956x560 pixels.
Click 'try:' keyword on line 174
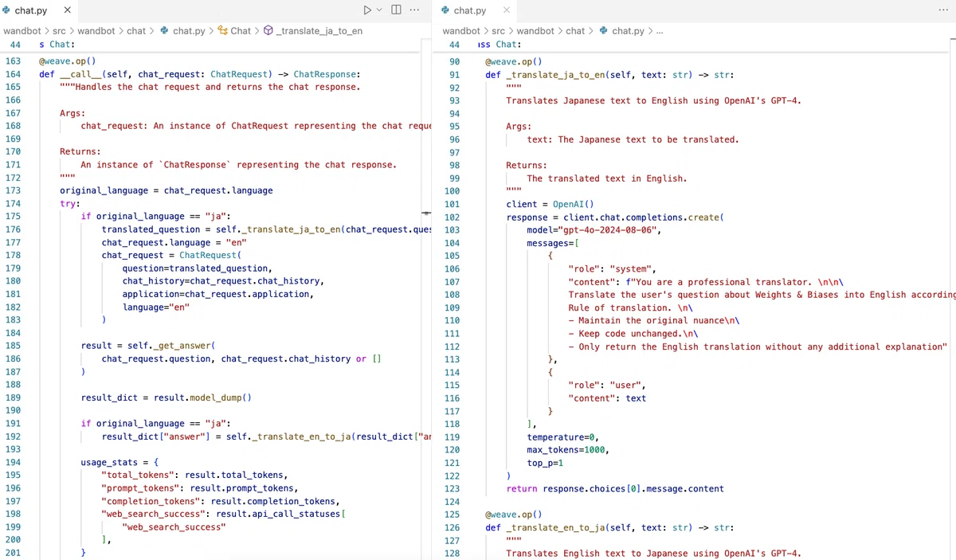[70, 204]
